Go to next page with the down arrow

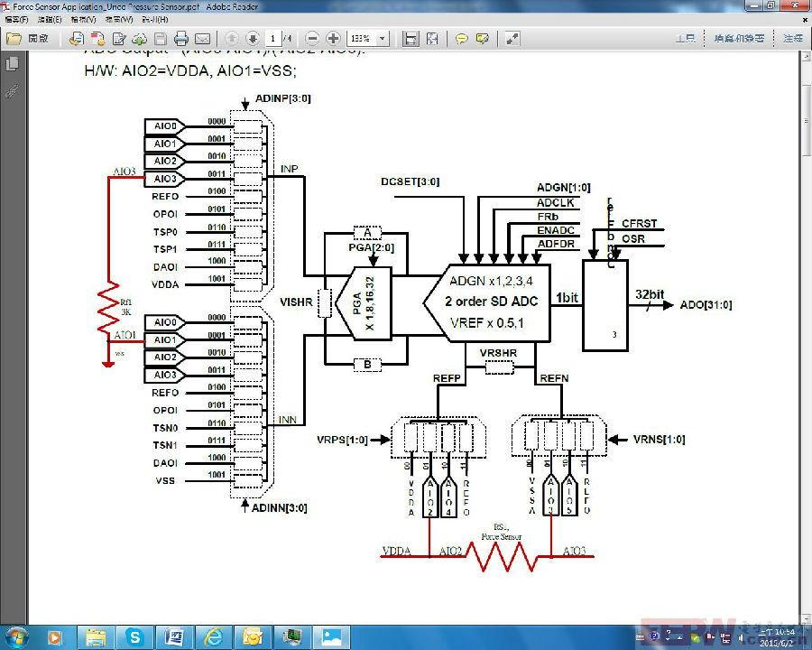(253, 38)
